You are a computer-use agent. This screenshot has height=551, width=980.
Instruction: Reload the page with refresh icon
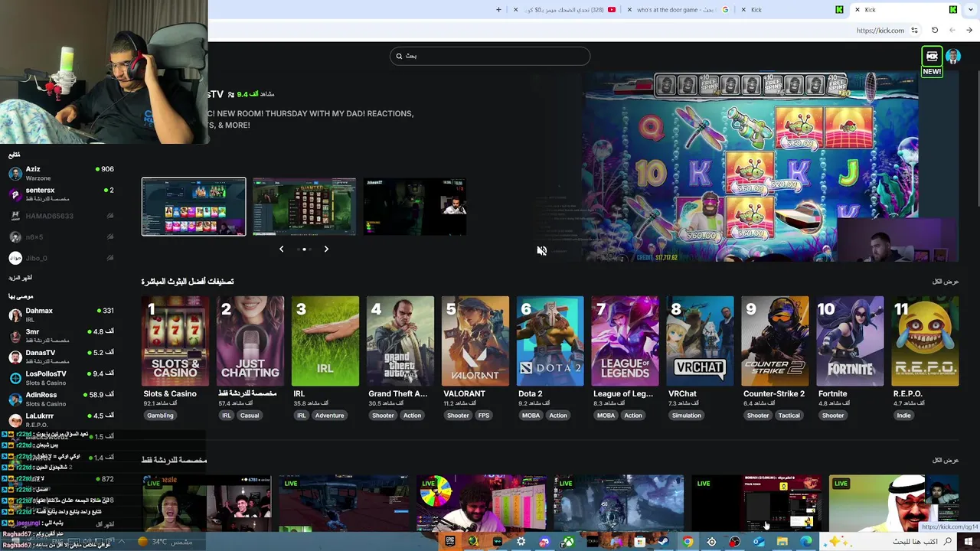click(934, 31)
